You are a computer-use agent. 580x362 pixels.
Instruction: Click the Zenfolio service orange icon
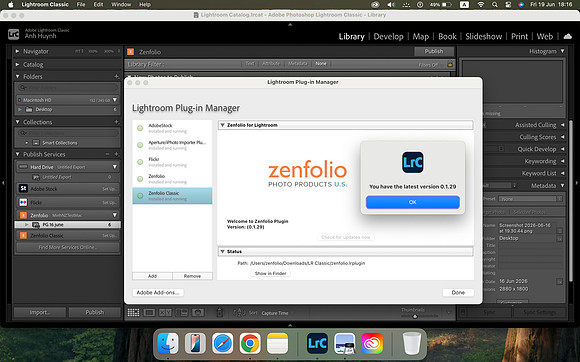[23, 215]
